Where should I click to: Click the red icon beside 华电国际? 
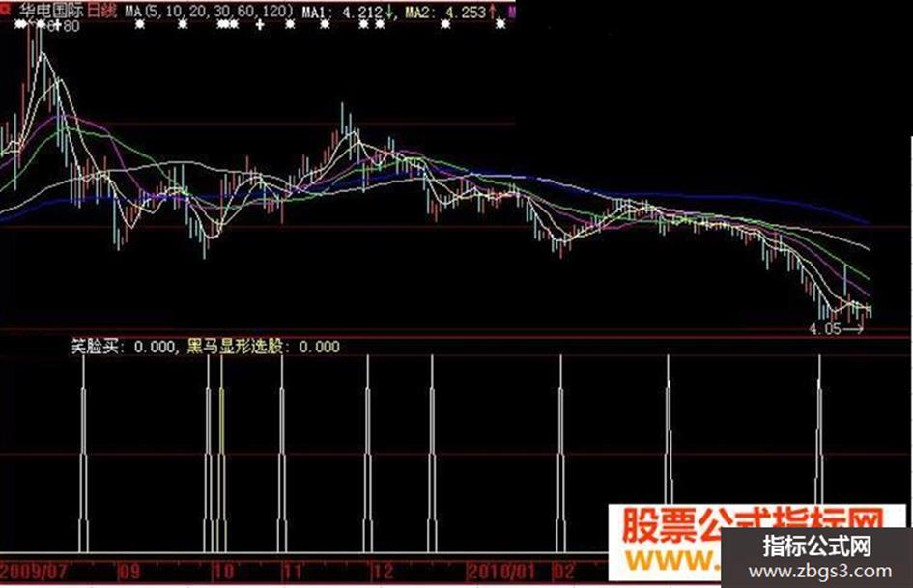(x=6, y=8)
